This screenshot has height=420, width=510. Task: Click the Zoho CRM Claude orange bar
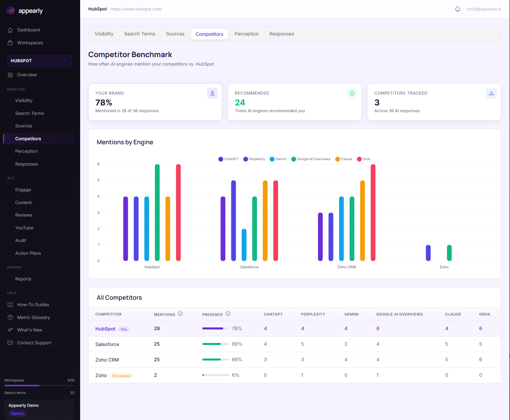point(363,221)
